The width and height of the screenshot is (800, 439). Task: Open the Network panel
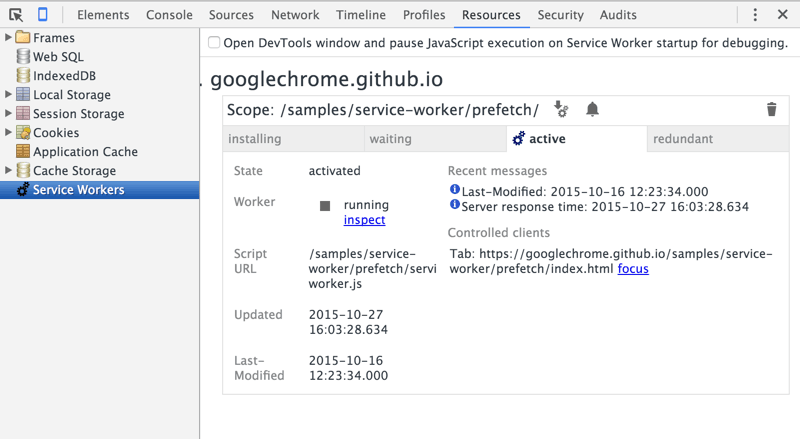[x=295, y=15]
